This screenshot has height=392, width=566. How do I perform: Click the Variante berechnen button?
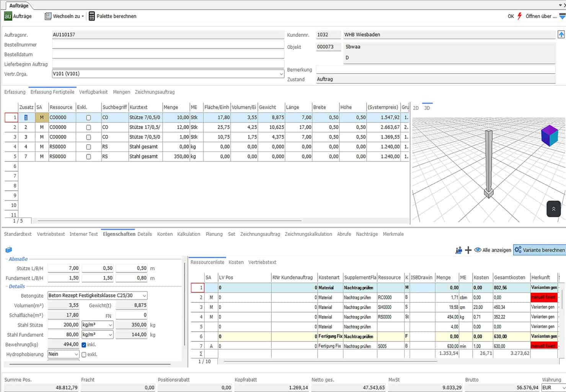click(x=539, y=250)
